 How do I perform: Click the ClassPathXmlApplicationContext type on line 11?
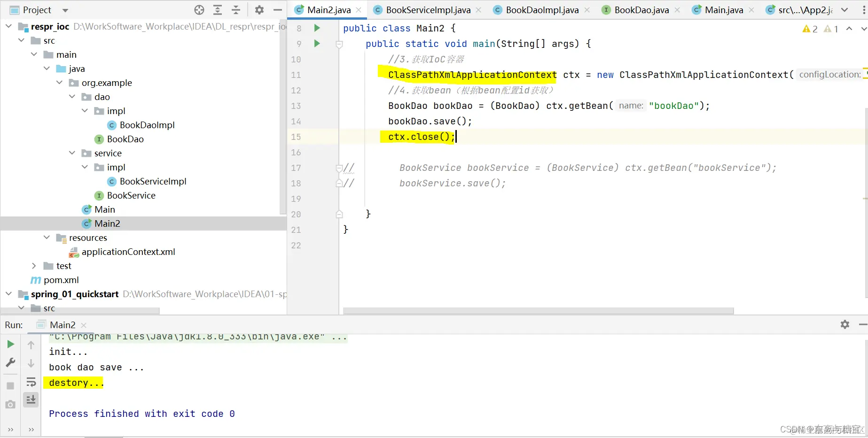(x=472, y=75)
